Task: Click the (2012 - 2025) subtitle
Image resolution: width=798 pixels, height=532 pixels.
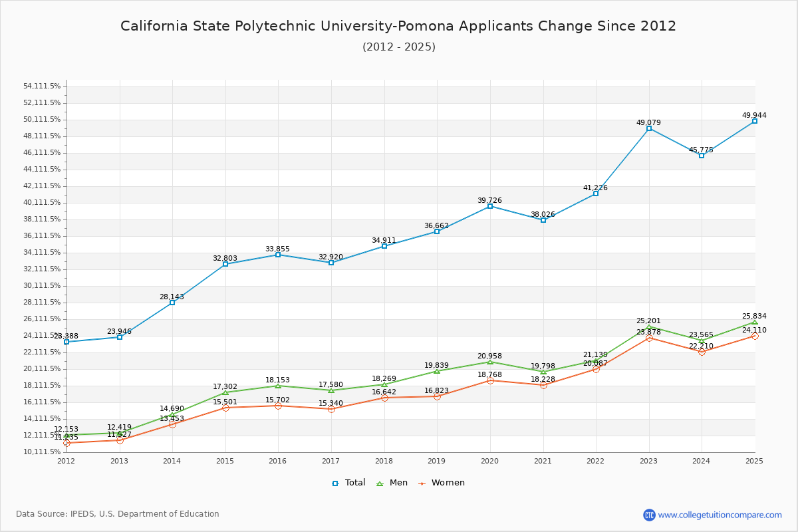Action: (x=399, y=47)
